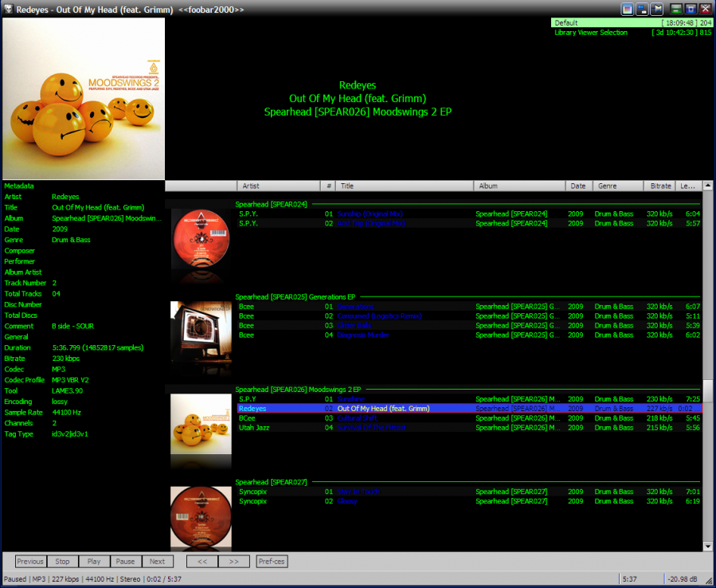The image size is (716, 588).
Task: Click the playlist scrollbar up arrow
Action: pos(708,186)
